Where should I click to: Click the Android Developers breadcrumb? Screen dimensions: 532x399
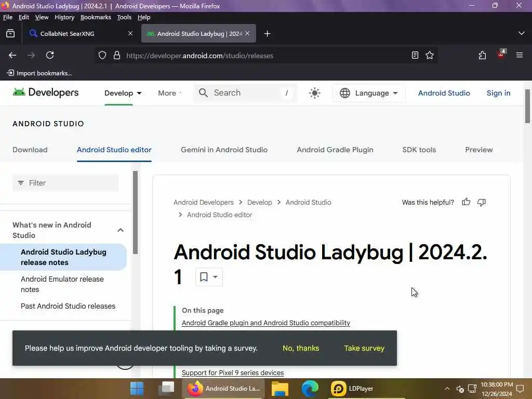click(x=204, y=202)
